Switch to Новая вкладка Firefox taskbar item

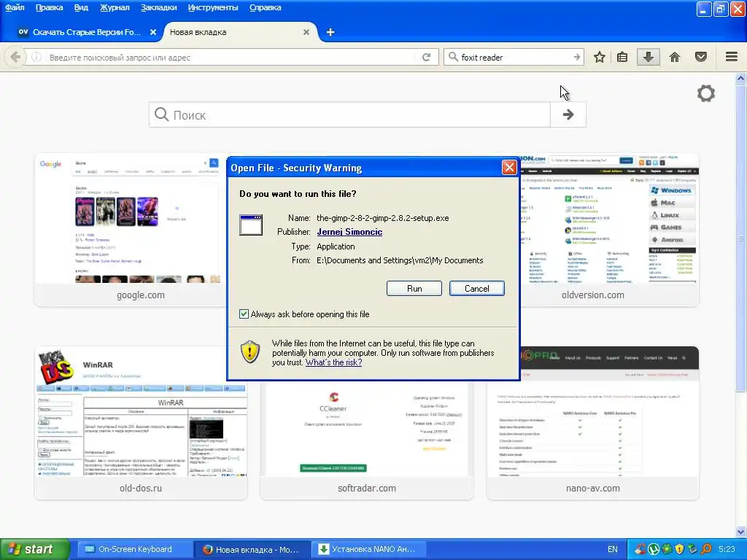coord(253,549)
